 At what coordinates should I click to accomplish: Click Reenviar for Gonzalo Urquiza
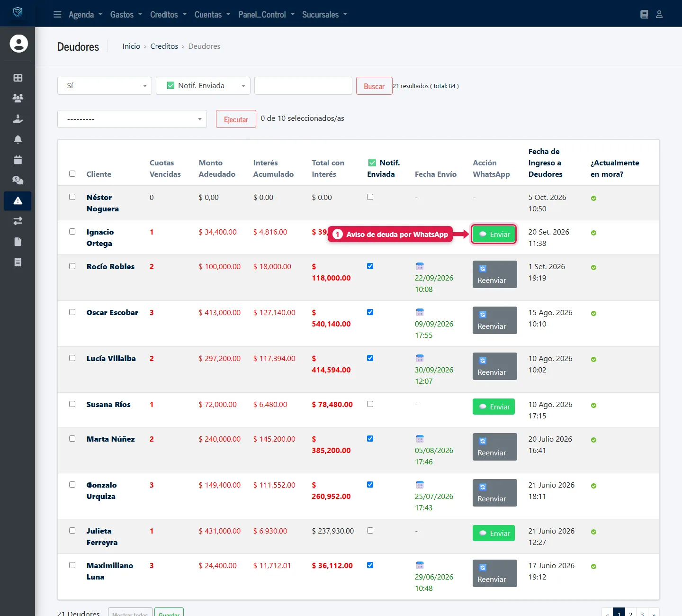point(495,493)
